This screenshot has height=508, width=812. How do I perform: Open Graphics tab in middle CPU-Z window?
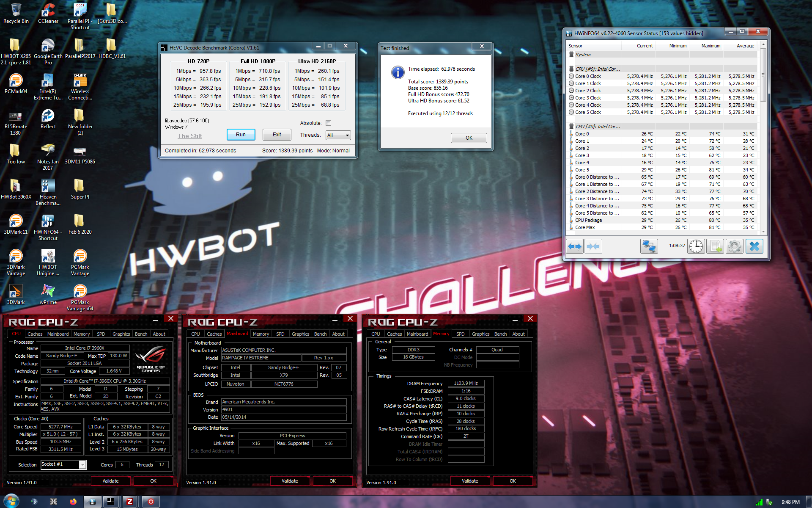301,334
